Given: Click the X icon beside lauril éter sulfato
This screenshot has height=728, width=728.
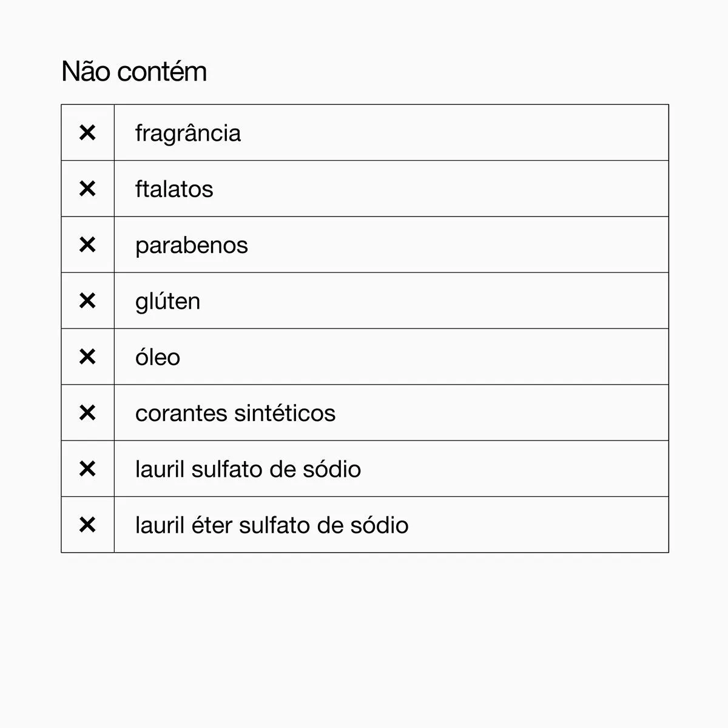Looking at the screenshot, I should tap(87, 525).
